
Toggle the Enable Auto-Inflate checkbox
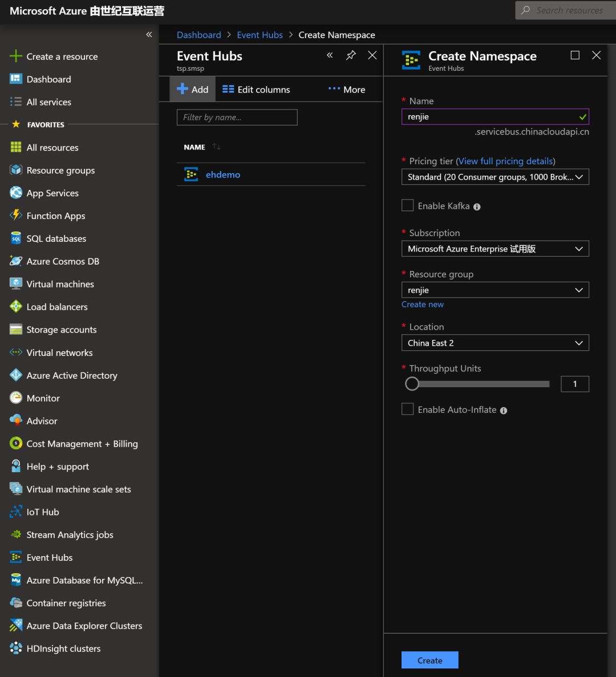(407, 410)
